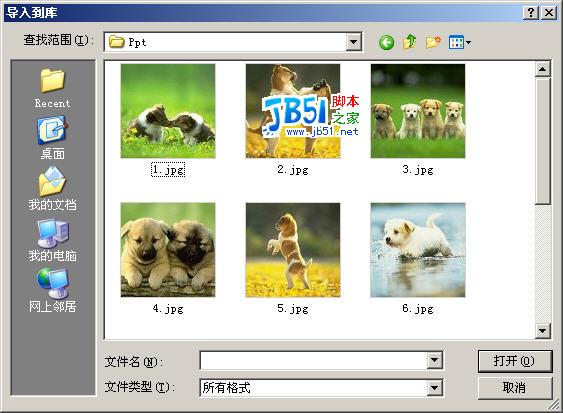Expand the 文件名 dropdown arrow
The image size is (563, 413).
pos(434,360)
